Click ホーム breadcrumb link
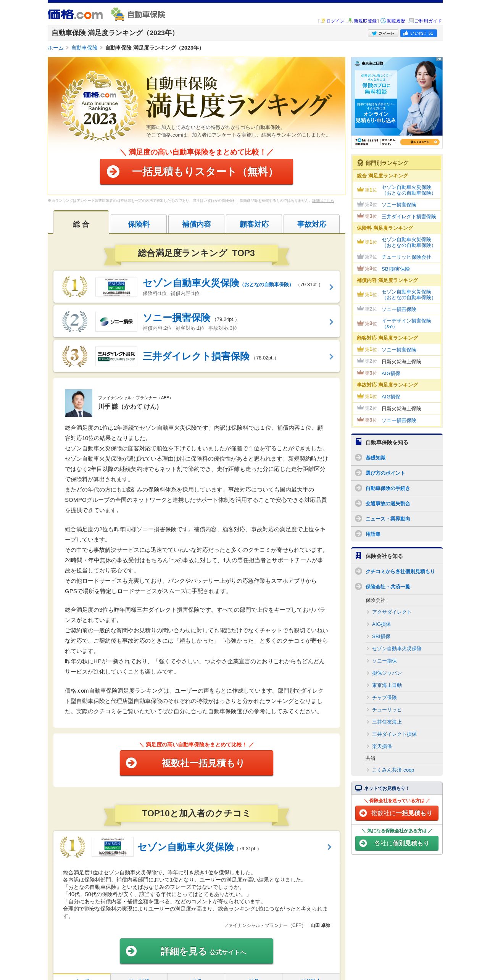Image resolution: width=490 pixels, height=980 pixels. click(56, 48)
